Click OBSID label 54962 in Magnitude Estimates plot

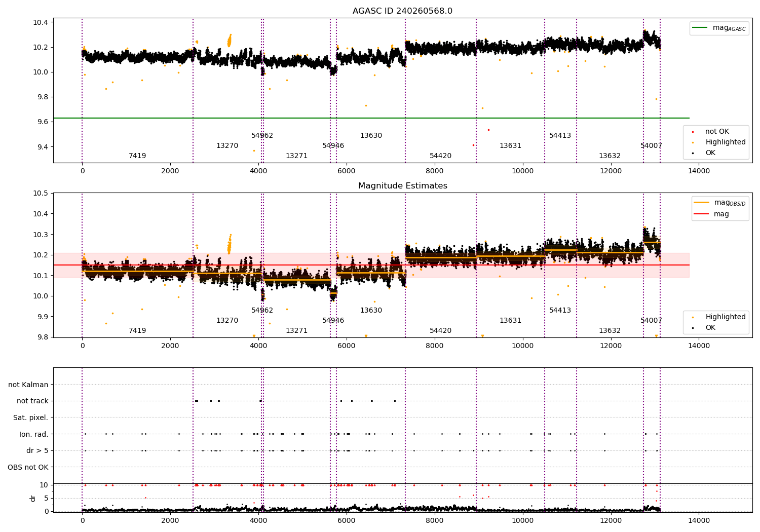(262, 311)
